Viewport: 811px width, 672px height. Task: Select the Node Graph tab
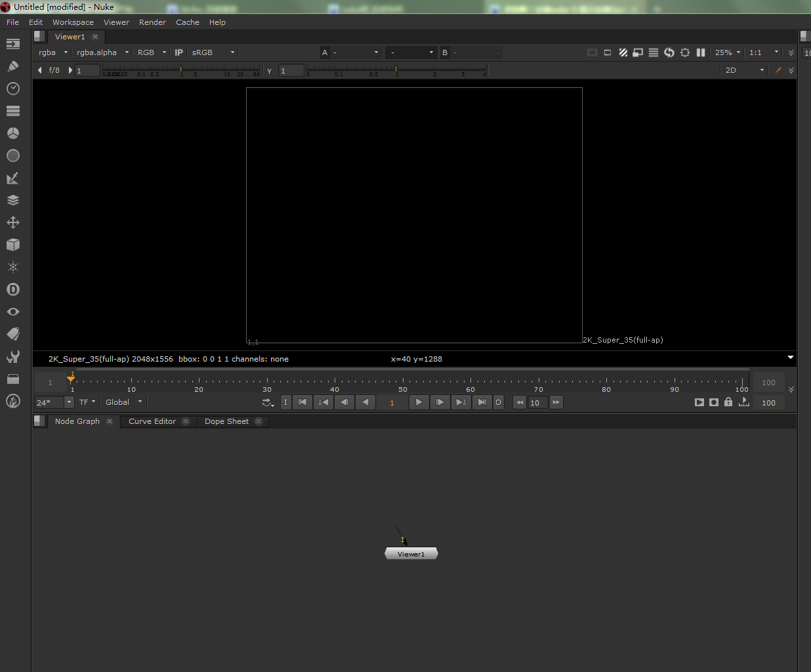[77, 421]
